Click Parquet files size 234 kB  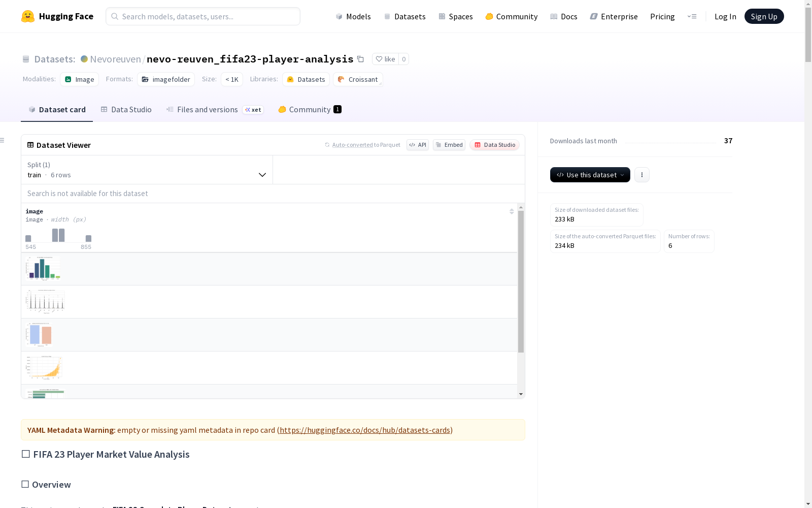(564, 245)
